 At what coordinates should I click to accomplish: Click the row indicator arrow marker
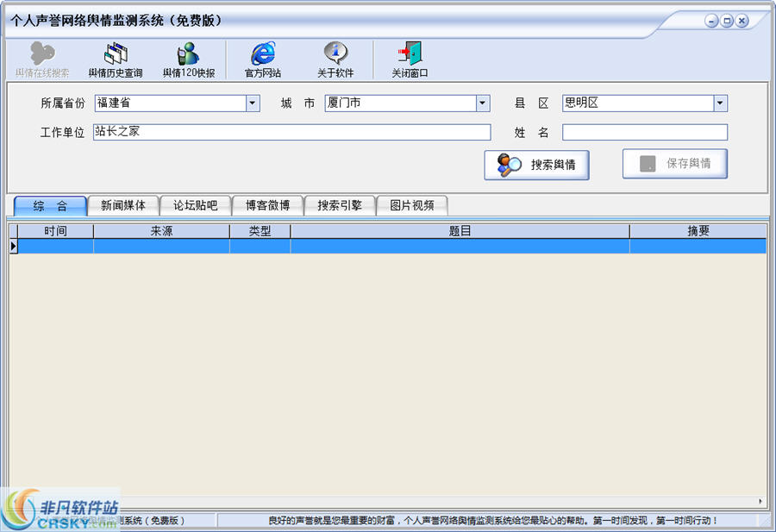pos(13,246)
